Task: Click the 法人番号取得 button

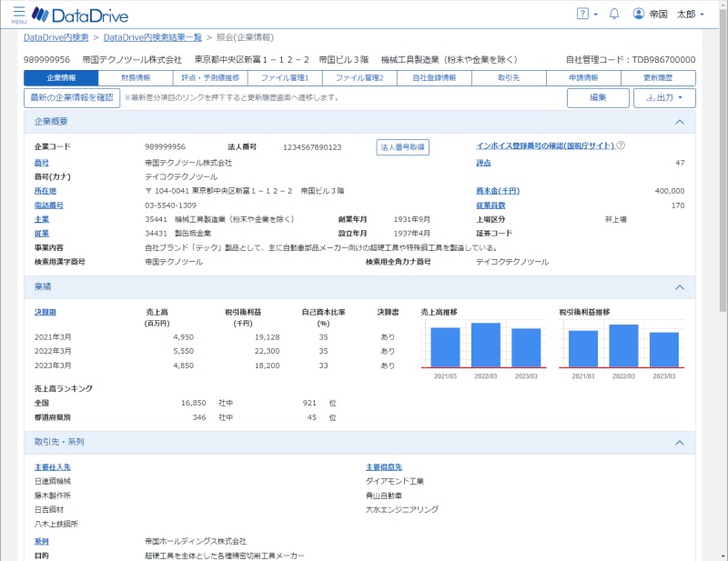Action: pyautogui.click(x=402, y=147)
